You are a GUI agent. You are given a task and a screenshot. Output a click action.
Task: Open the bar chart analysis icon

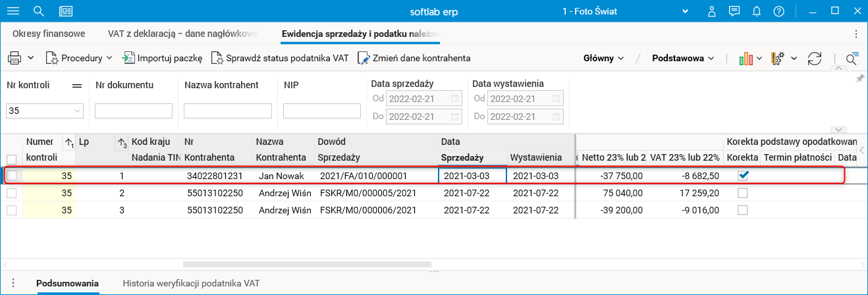click(746, 58)
